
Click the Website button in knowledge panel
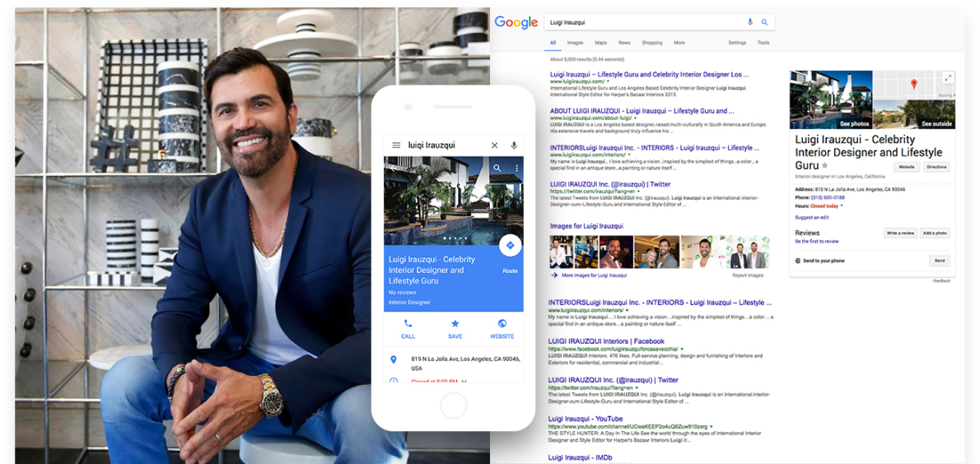[x=906, y=167]
